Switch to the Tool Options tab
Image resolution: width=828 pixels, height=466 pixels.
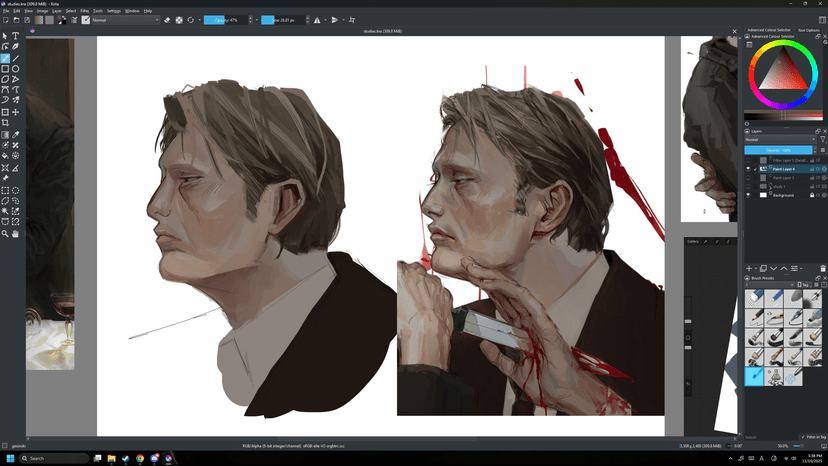[x=810, y=31]
